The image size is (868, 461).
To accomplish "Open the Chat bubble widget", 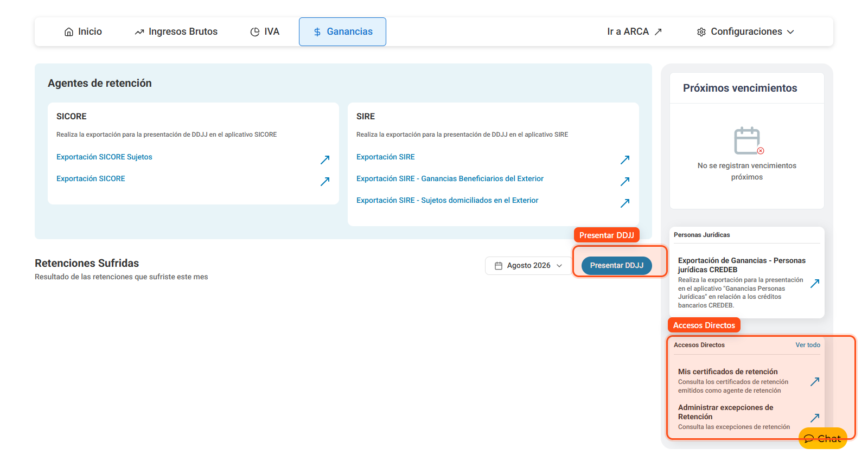I will point(822,438).
